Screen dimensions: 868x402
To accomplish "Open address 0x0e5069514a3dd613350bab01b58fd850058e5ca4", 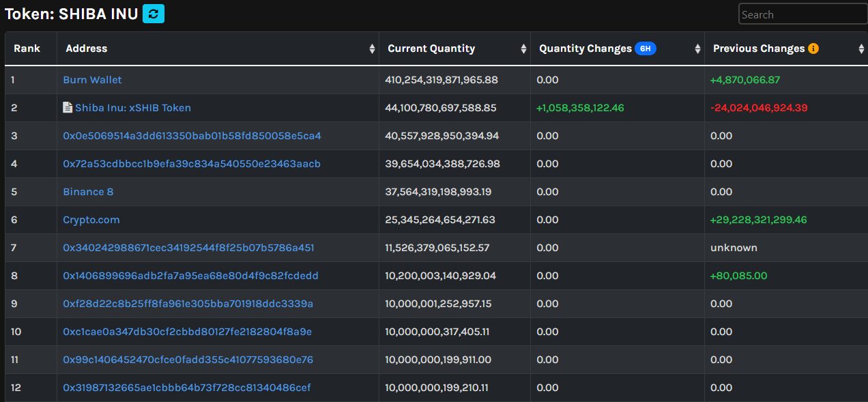I will [192, 136].
